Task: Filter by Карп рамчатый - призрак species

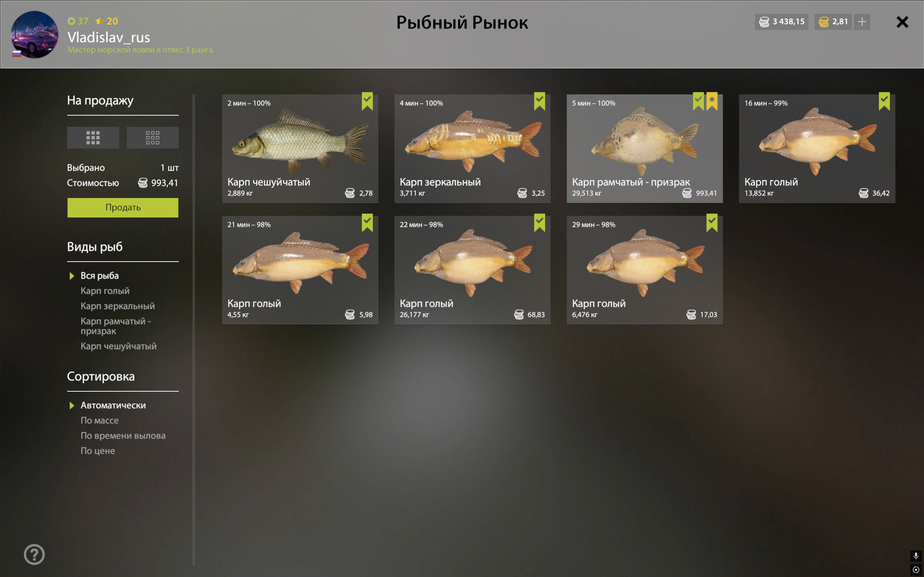Action: (x=116, y=326)
